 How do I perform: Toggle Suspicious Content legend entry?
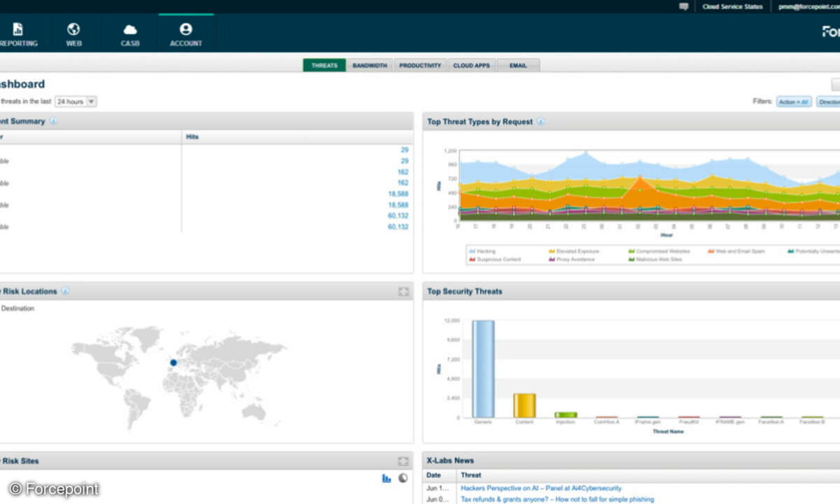point(495,259)
